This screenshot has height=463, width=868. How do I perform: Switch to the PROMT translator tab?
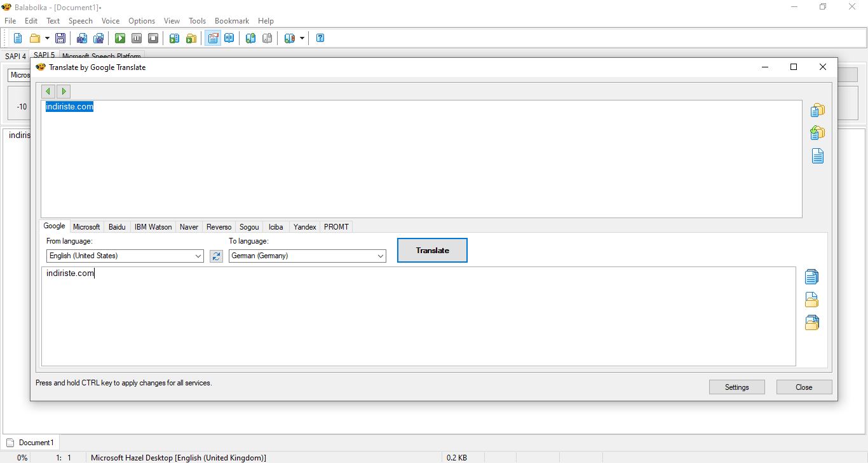tap(336, 227)
